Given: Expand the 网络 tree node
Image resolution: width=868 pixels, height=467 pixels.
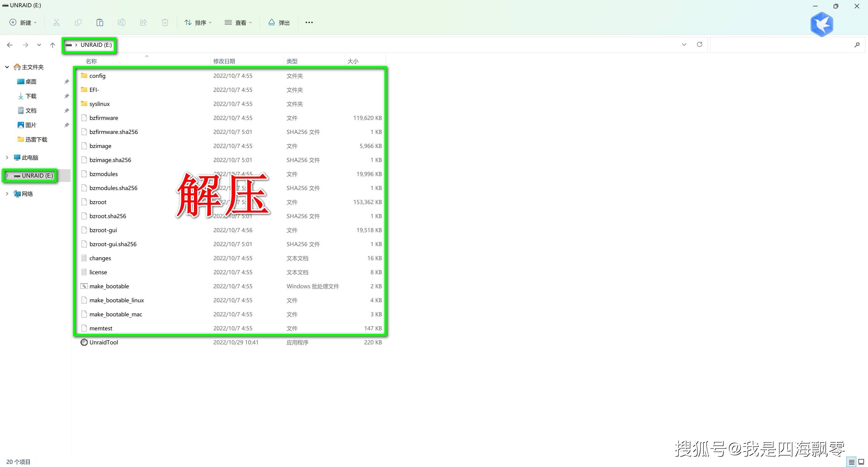Looking at the screenshot, I should [7, 193].
